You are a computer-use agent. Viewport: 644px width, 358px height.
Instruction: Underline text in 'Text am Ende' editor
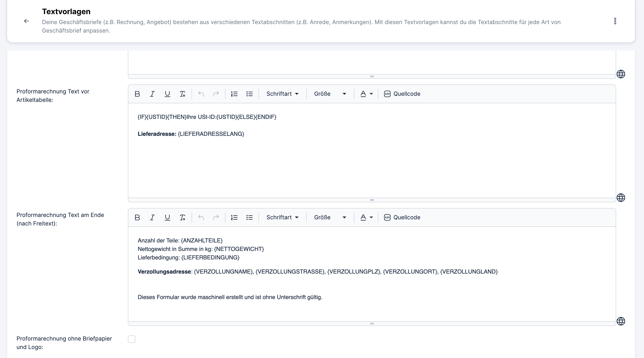(167, 217)
